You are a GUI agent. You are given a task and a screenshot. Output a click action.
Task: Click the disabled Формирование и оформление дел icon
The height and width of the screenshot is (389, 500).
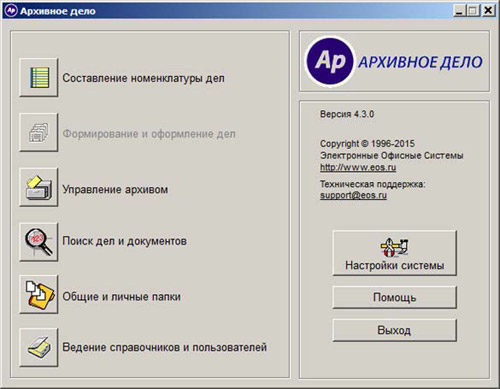click(x=39, y=133)
